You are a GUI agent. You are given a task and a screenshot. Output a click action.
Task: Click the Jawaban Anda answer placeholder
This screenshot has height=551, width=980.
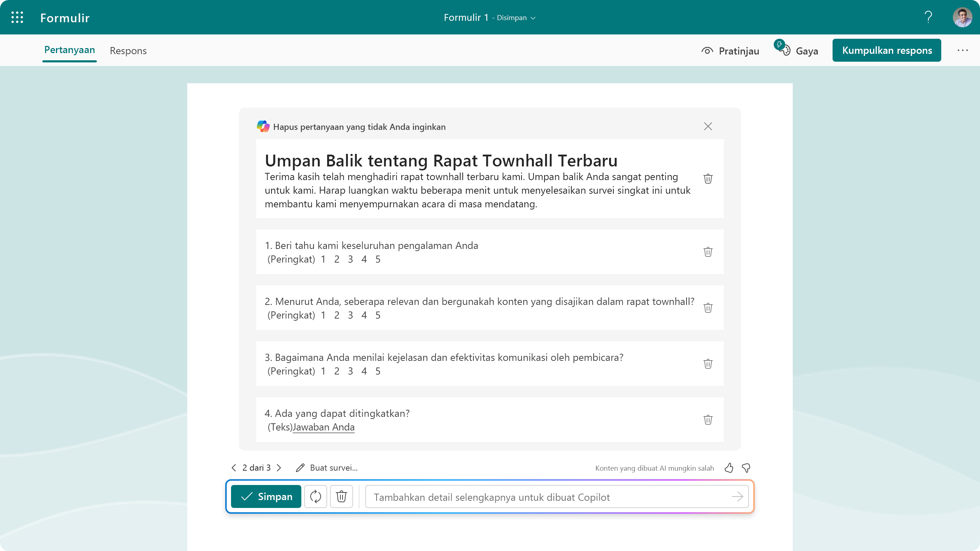[x=323, y=427]
